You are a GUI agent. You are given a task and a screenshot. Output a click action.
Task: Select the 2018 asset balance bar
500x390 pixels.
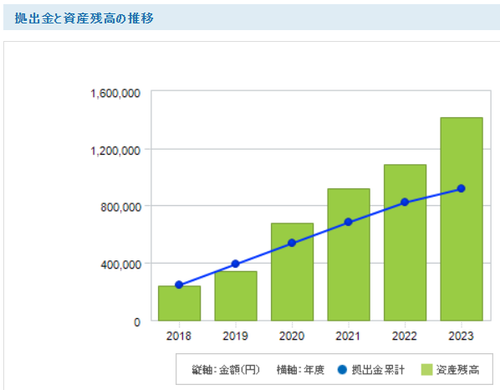click(179, 303)
